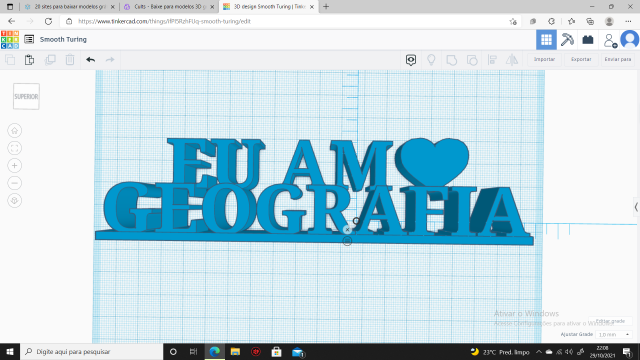
Task: Zoom in with the plus button
Action: [15, 165]
